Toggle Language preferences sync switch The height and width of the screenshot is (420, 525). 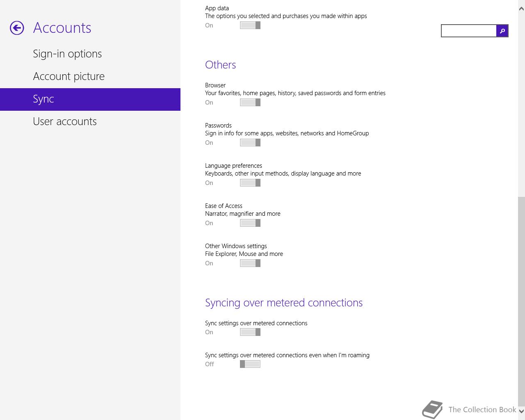point(250,183)
